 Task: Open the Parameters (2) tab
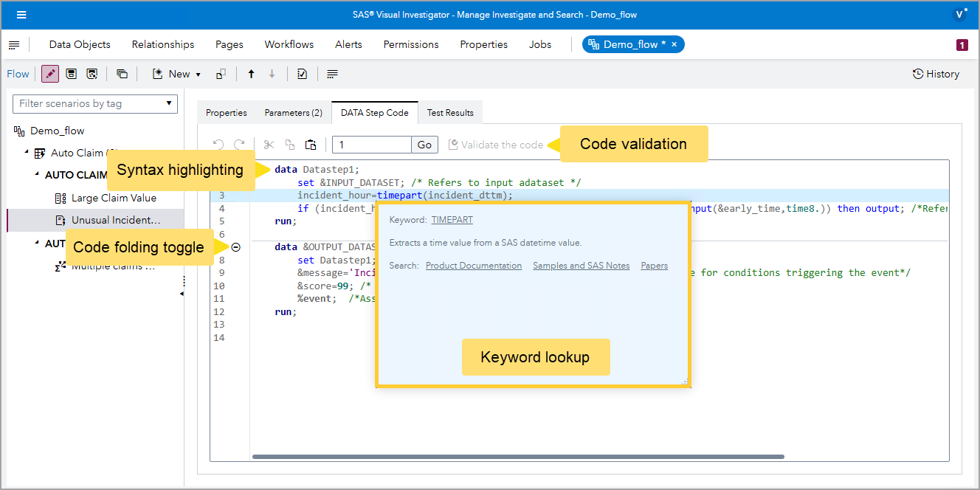[293, 113]
